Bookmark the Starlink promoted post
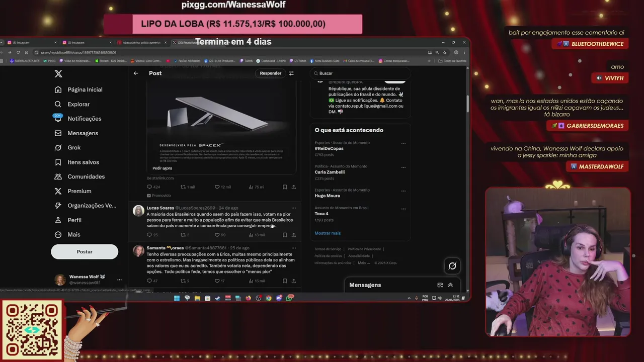Image resolution: width=644 pixels, height=362 pixels. [x=285, y=187]
